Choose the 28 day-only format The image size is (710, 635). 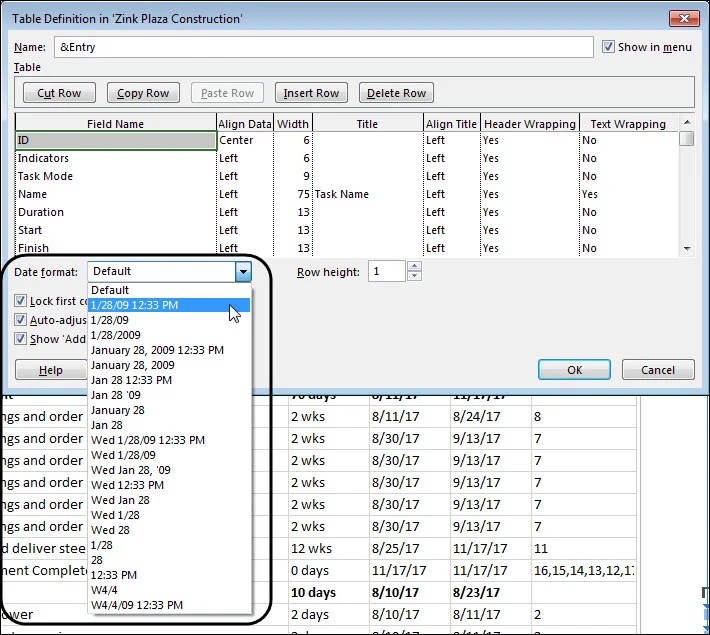click(x=169, y=560)
